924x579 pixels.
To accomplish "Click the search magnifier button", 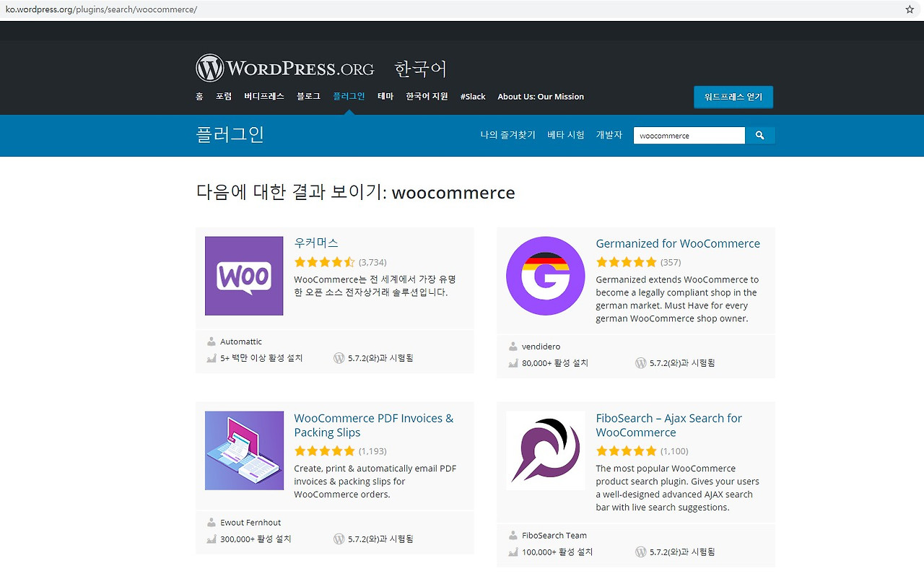I will point(760,135).
